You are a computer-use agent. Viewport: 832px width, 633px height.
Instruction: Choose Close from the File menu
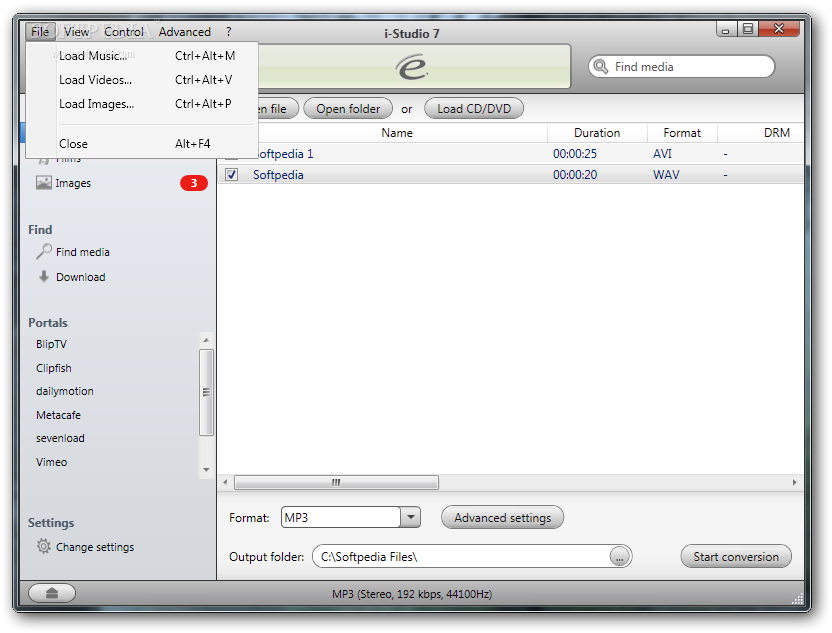tap(142, 144)
